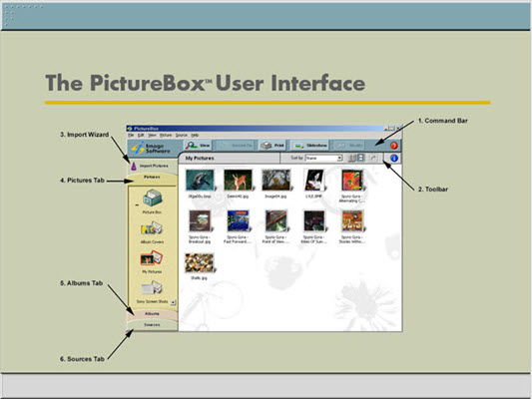Open the File menu
532x399 pixels.
(131, 135)
